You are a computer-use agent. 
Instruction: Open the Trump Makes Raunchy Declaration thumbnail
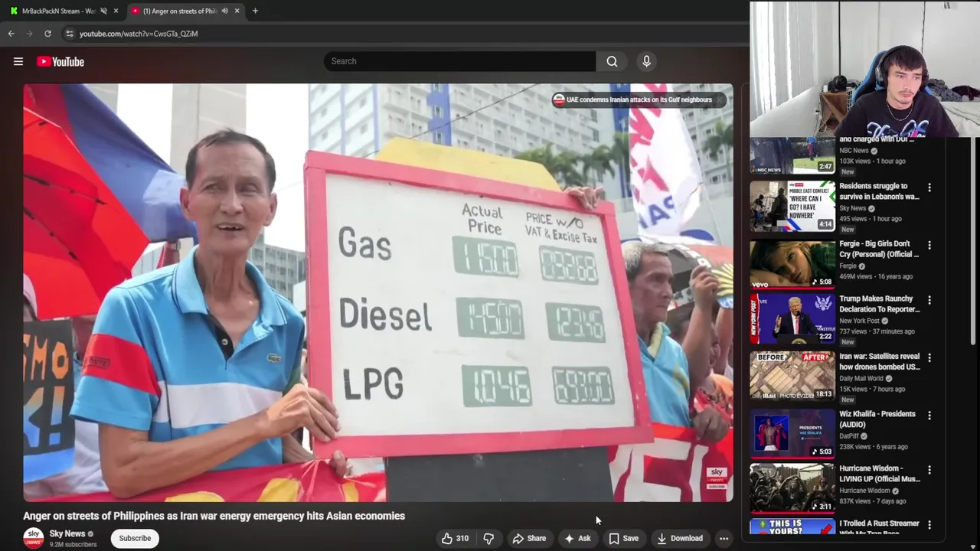[792, 318]
